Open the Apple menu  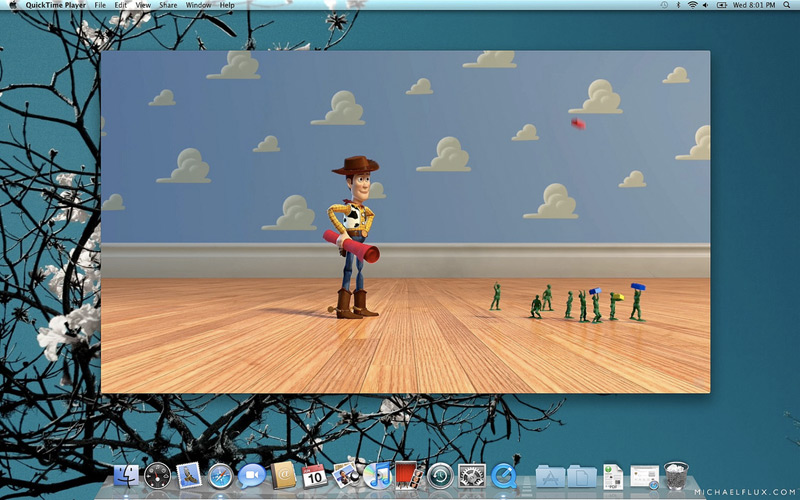coord(13,5)
